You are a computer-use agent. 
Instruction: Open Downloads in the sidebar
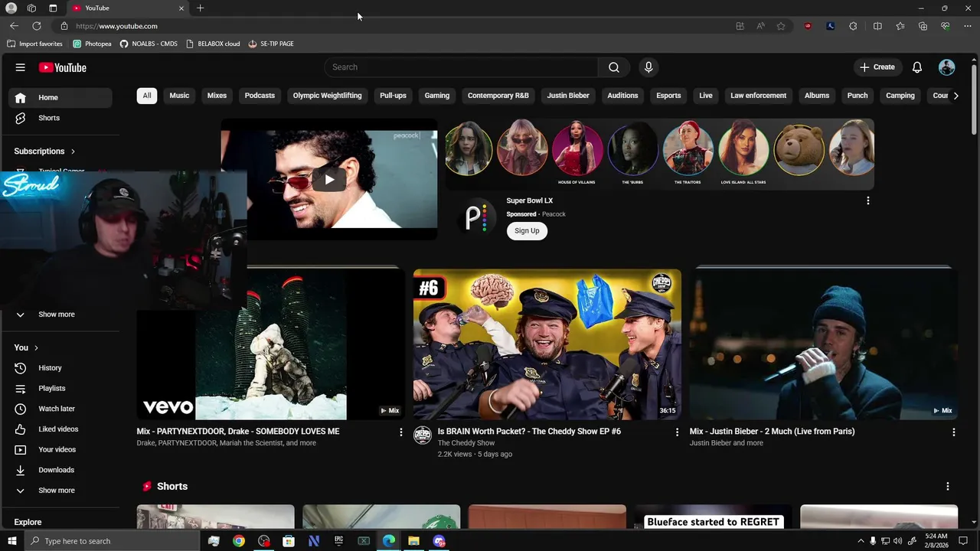(x=60, y=470)
